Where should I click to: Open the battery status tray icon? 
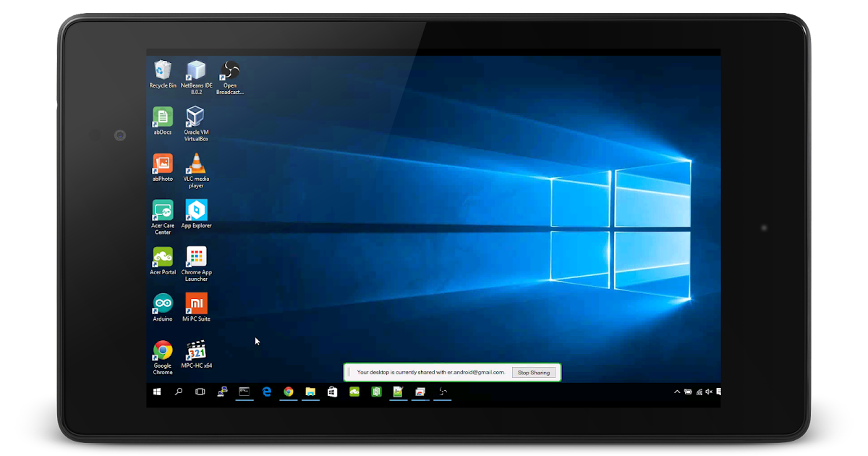click(688, 392)
